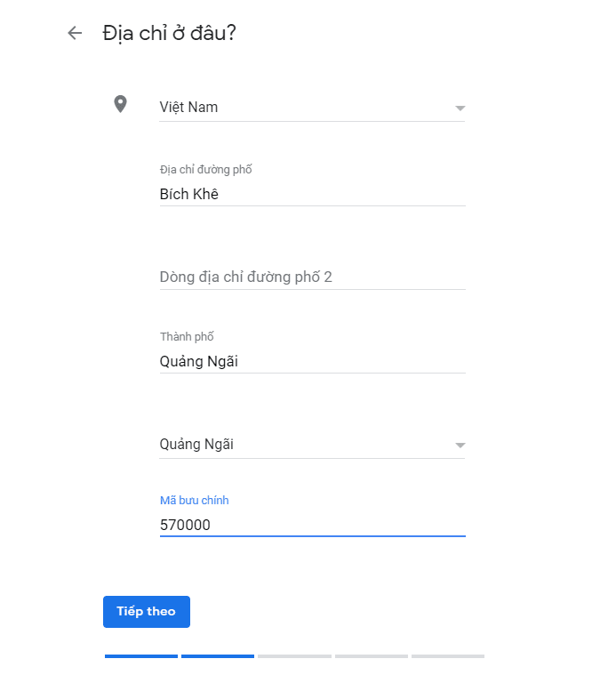The image size is (616, 691).
Task: Click the Dòng địa chỉ đường phố 2 field
Action: pyautogui.click(x=311, y=277)
